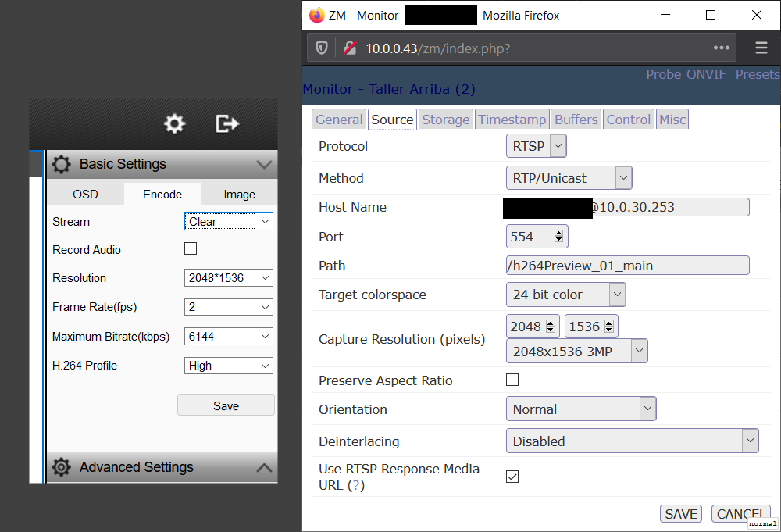Click Firefox address bar URL

point(438,48)
